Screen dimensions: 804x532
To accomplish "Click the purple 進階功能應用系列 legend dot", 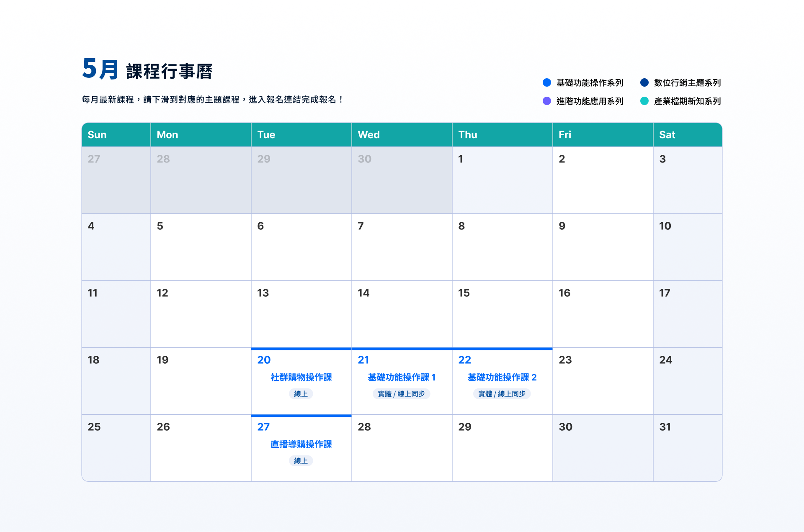I will pos(546,101).
